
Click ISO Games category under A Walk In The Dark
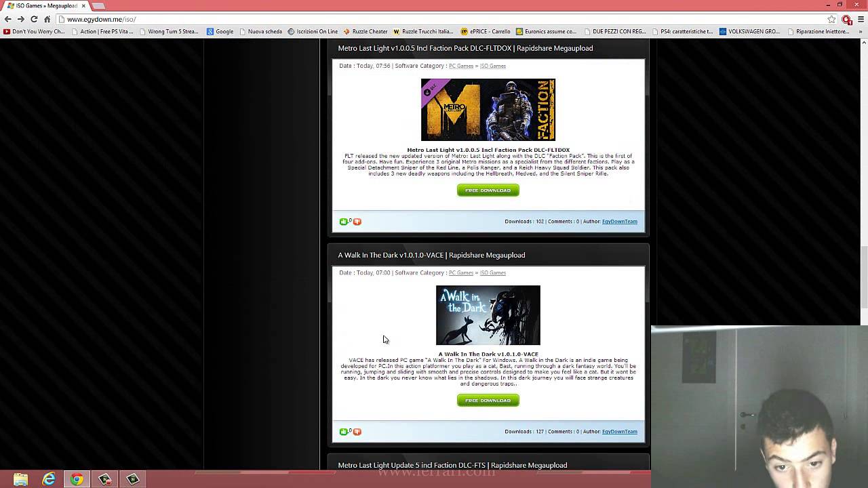[x=493, y=272]
